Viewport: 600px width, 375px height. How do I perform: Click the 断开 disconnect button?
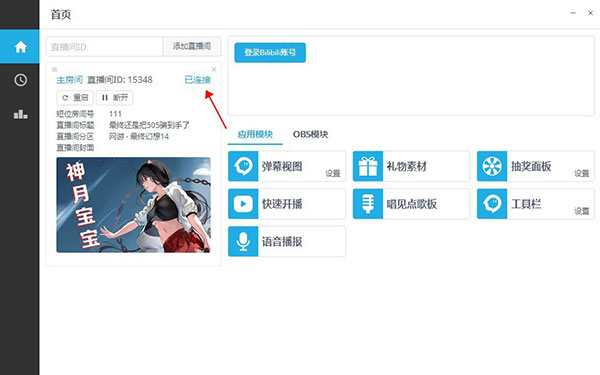114,98
